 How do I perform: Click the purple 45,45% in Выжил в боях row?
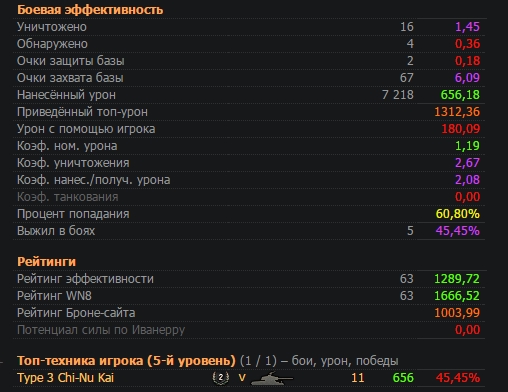pos(458,231)
